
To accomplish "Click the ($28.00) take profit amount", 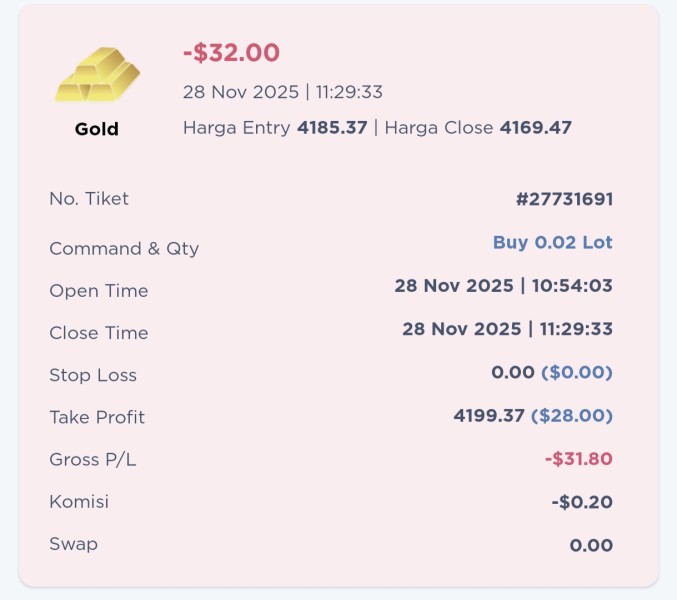I will (571, 415).
